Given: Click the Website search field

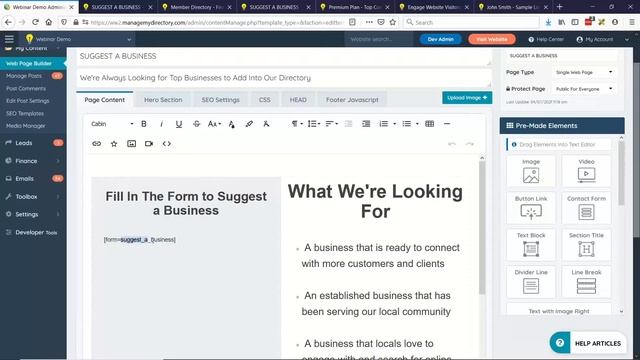Looking at the screenshot, I should [x=378, y=39].
